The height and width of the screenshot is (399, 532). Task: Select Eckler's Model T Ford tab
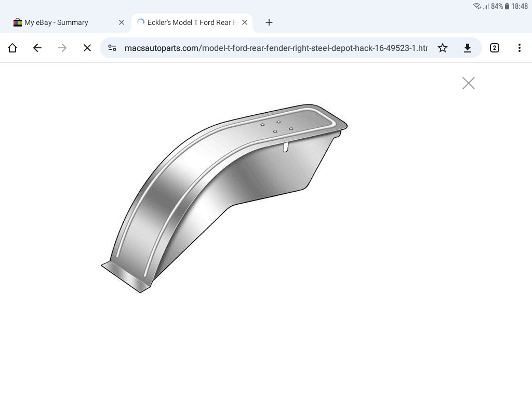(190, 22)
